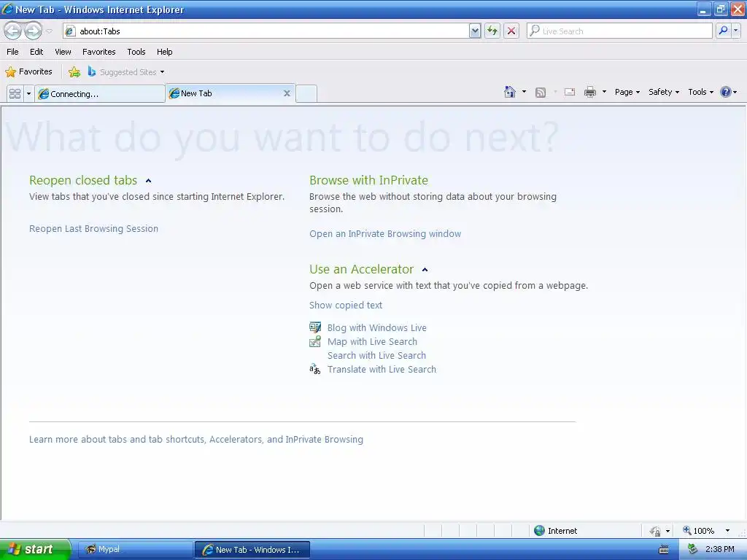Click Learn more about tabs link
This screenshot has width=747, height=560.
click(x=196, y=440)
